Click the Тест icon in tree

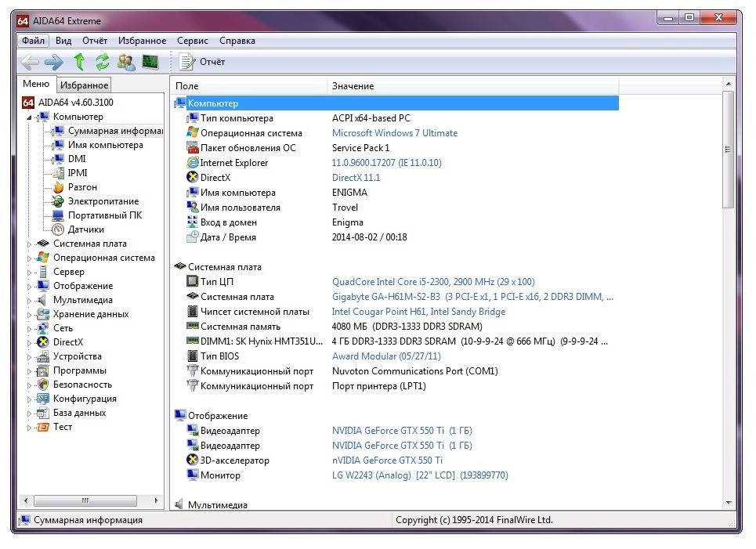[43, 427]
